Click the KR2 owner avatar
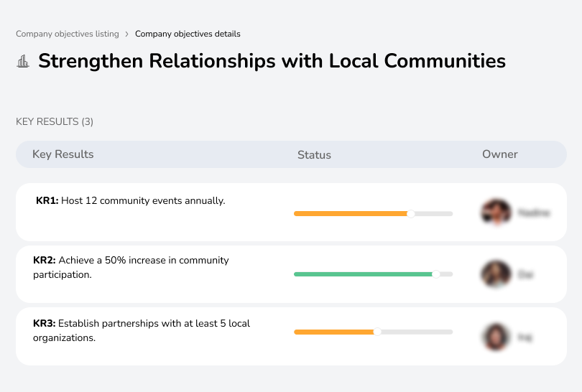Viewport: 582px width, 392px height. pos(496,274)
